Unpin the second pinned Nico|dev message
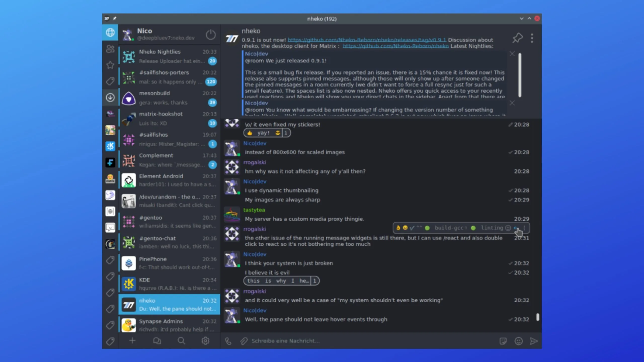This screenshot has width=644, height=362. click(512, 103)
